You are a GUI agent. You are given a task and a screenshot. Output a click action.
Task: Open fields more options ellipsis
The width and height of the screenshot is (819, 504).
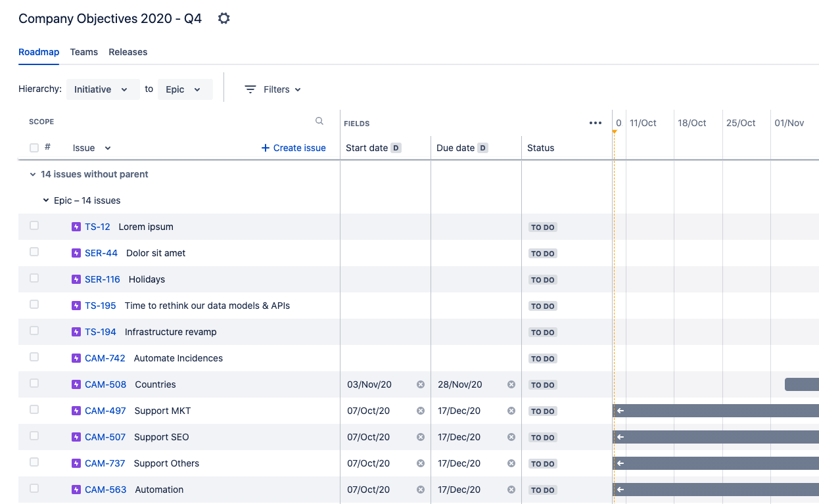point(596,123)
